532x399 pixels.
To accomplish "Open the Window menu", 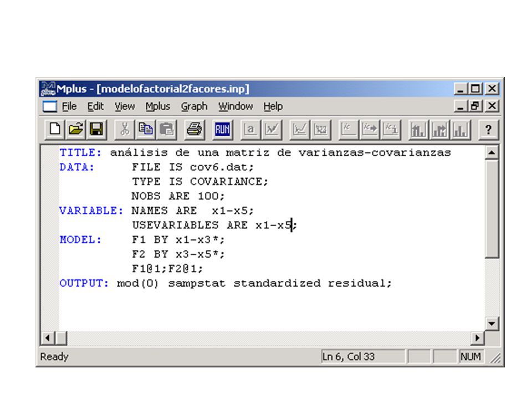I will tap(236, 106).
